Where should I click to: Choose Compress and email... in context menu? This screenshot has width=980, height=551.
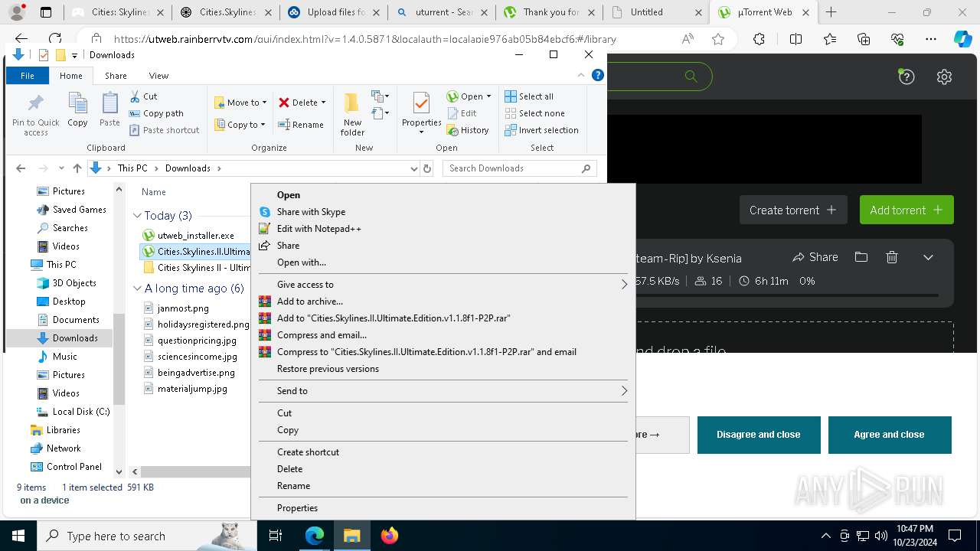pos(322,335)
